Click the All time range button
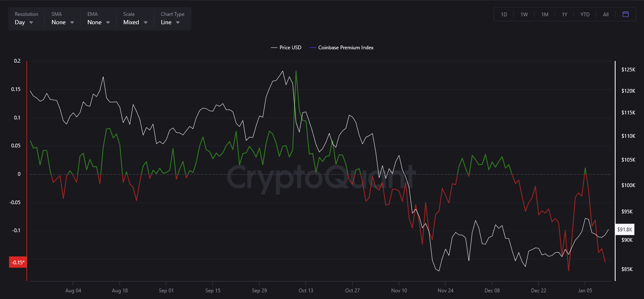The height and width of the screenshot is (299, 644). tap(606, 15)
